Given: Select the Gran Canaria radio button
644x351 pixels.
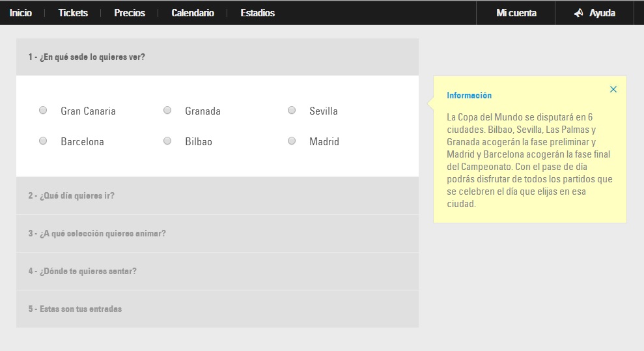Looking at the screenshot, I should click(43, 111).
